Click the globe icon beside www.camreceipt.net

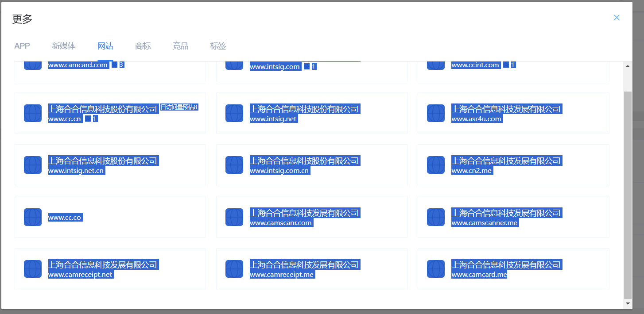[33, 269]
